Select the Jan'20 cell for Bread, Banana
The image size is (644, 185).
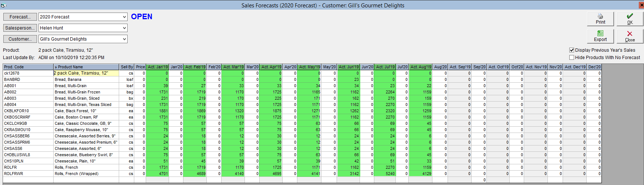pyautogui.click(x=176, y=79)
